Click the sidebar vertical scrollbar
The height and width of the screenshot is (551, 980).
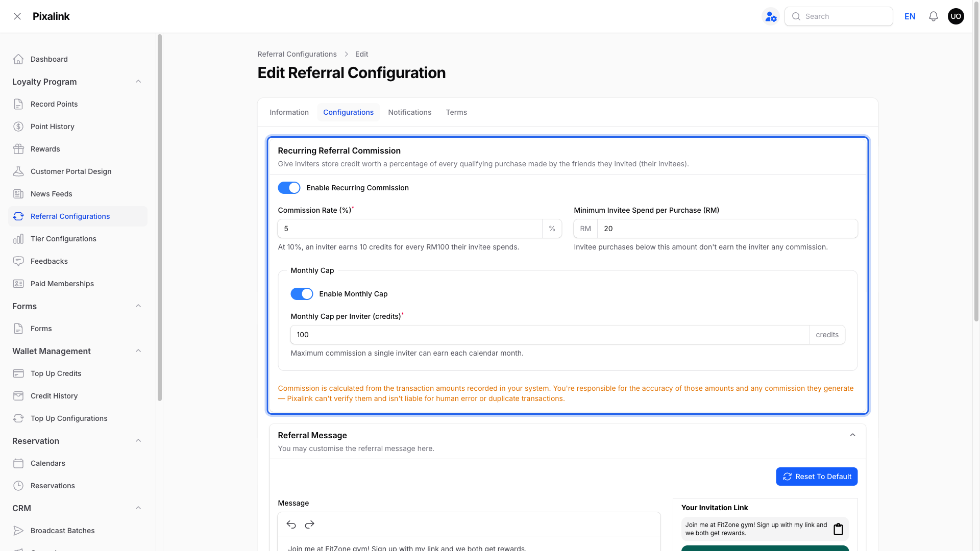click(x=160, y=217)
